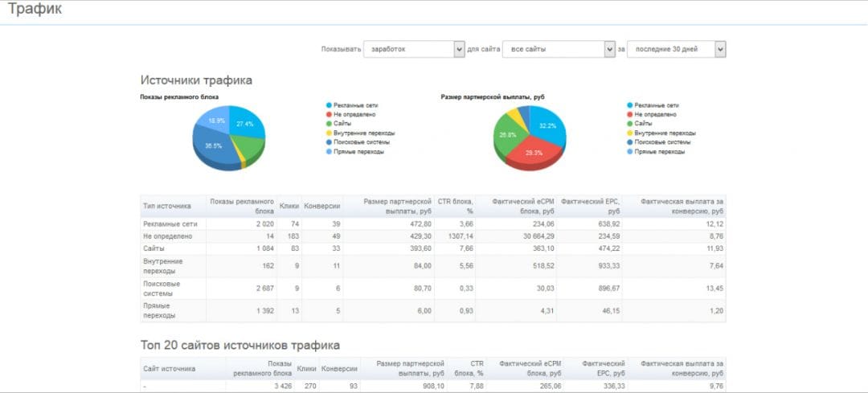Click the 'Показы рекламного блока' chart title

[x=179, y=97]
